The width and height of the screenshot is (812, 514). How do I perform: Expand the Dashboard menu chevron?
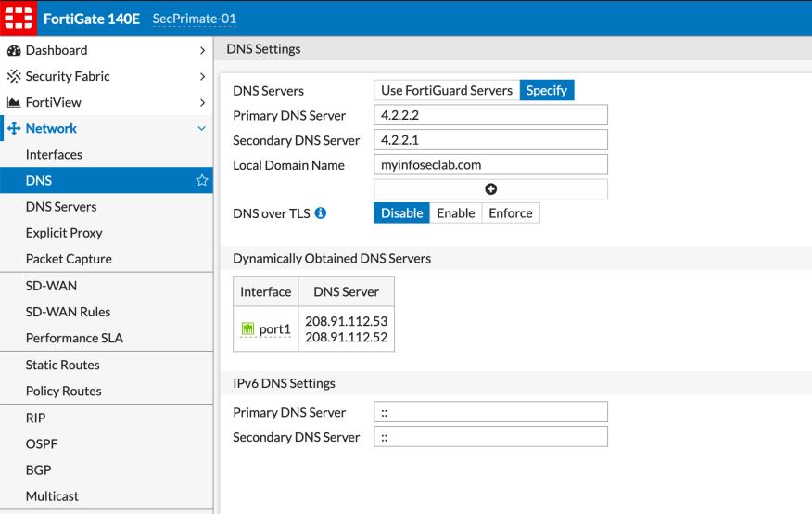pyautogui.click(x=202, y=50)
